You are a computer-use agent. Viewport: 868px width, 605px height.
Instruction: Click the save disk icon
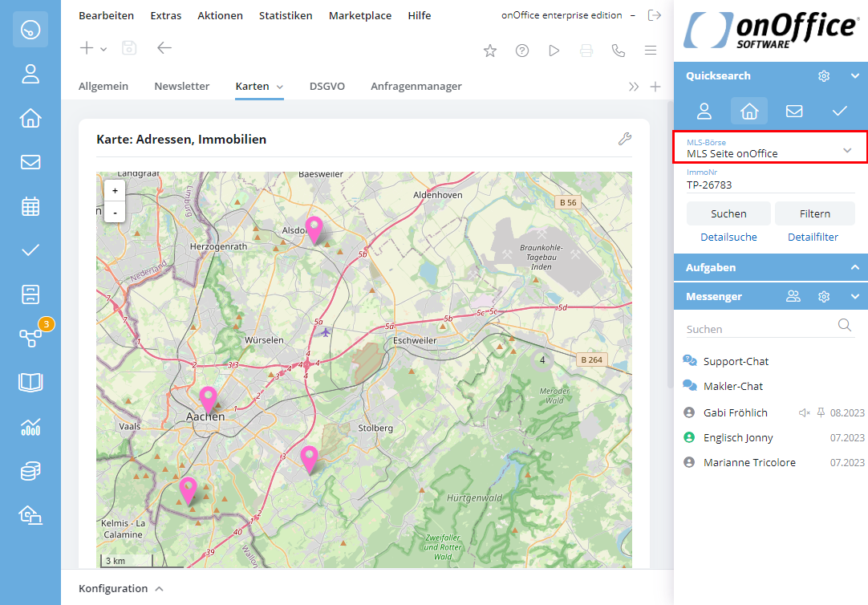129,48
